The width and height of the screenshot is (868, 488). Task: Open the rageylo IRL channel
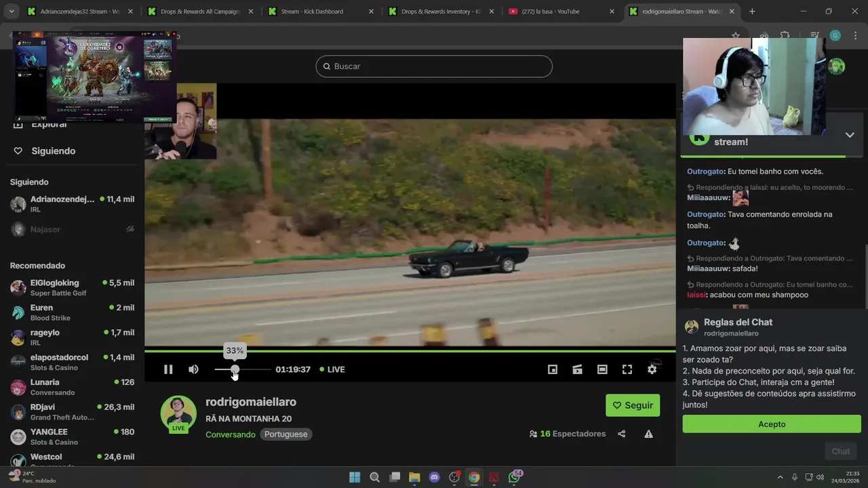[72, 338]
